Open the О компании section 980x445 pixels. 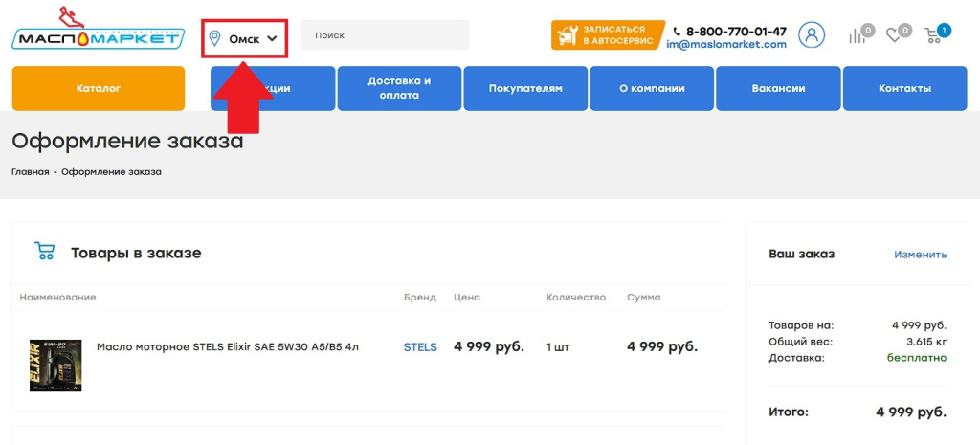pyautogui.click(x=652, y=88)
